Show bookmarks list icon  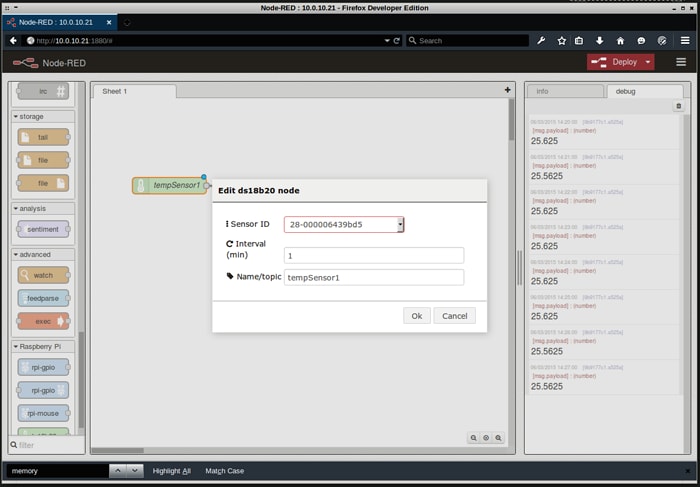579,41
